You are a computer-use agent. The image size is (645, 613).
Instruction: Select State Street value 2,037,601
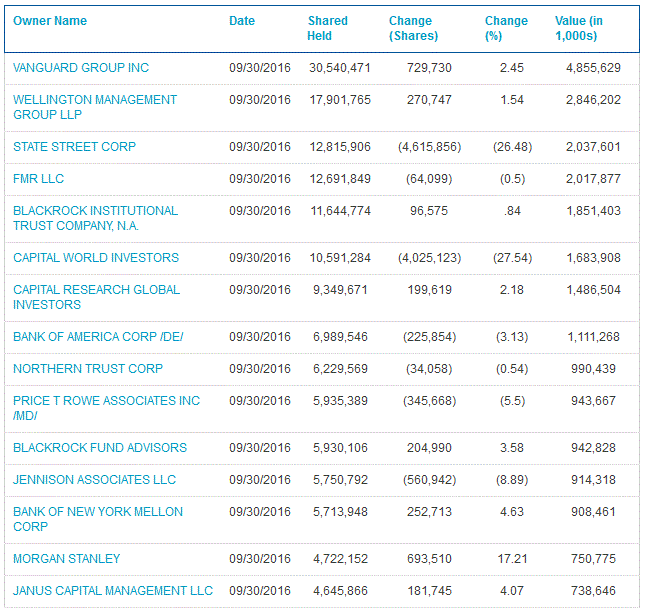click(x=593, y=146)
